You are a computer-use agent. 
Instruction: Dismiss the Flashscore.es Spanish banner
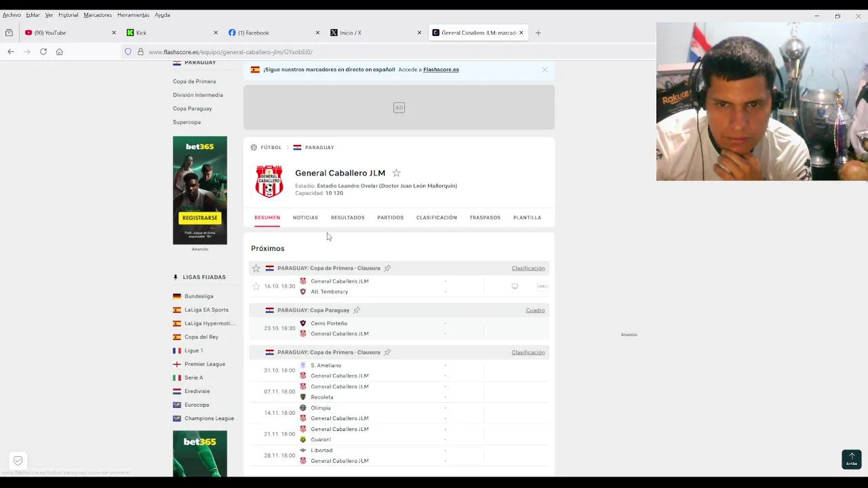click(545, 69)
